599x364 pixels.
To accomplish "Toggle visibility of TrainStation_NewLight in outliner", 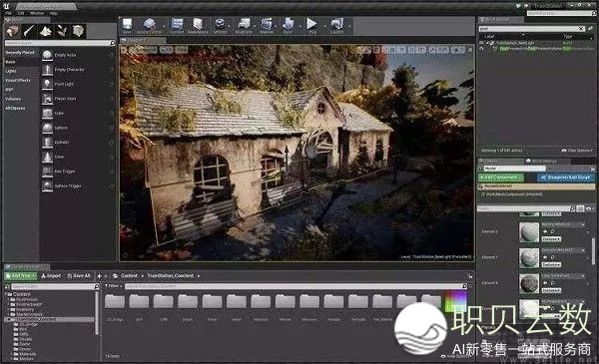I will point(481,43).
